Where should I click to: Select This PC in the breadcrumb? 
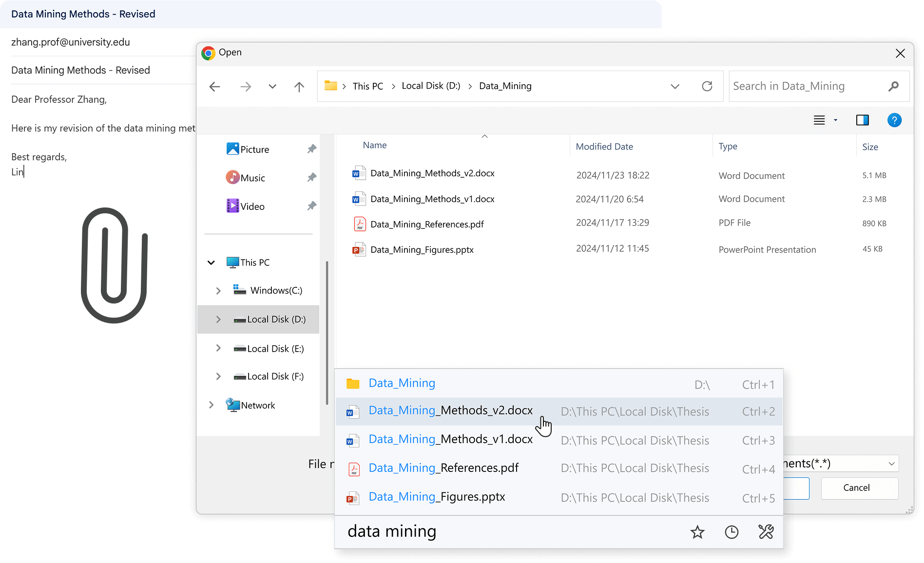coord(368,86)
